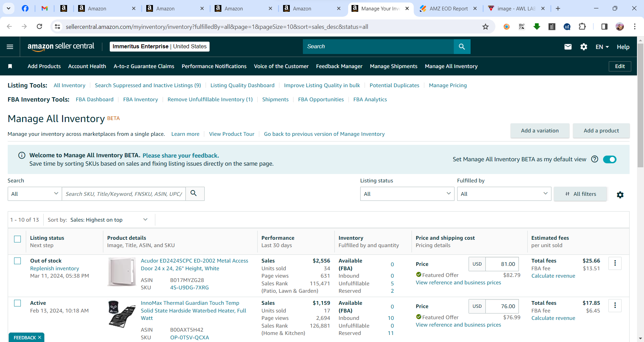The height and width of the screenshot is (342, 644).
Task: Open the Listing status dropdown
Action: [407, 194]
